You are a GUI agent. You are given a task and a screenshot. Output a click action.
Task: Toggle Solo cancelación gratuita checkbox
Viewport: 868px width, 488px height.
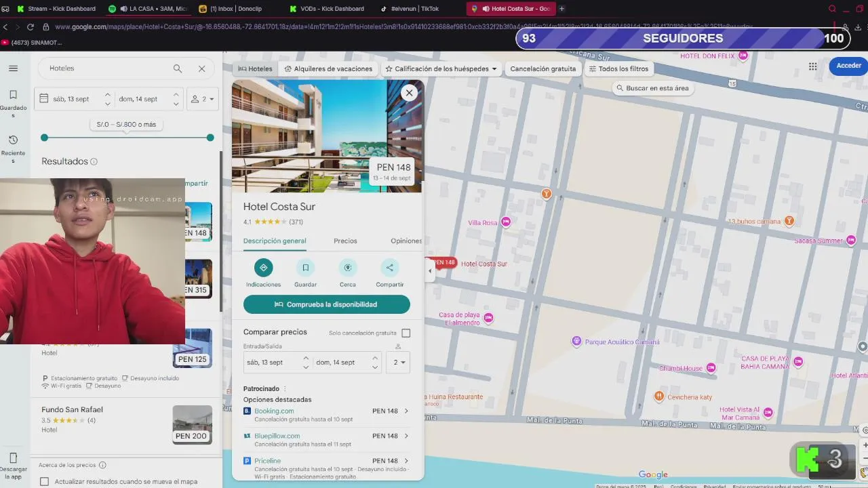pos(406,333)
